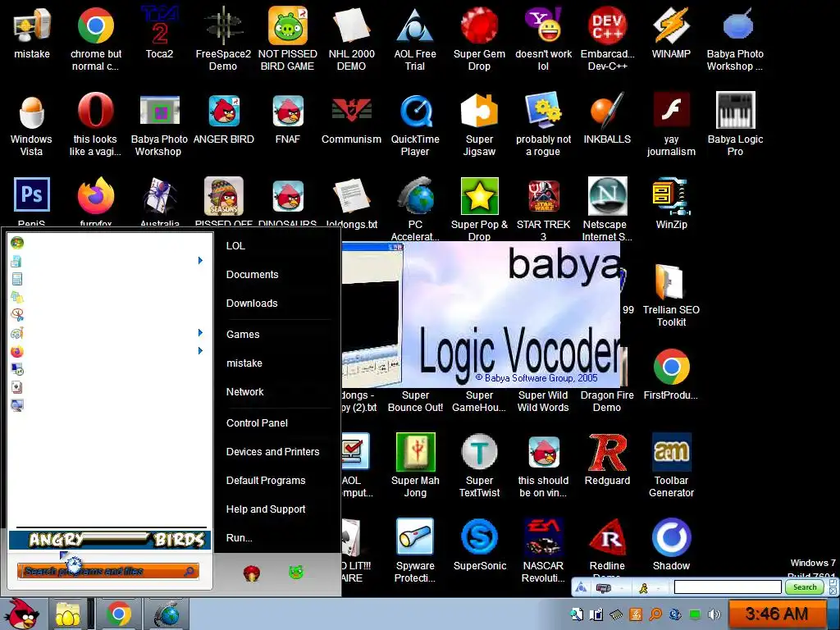
Task: Expand submenu arrow beside Firefox icon in Start menu
Action: (x=200, y=351)
